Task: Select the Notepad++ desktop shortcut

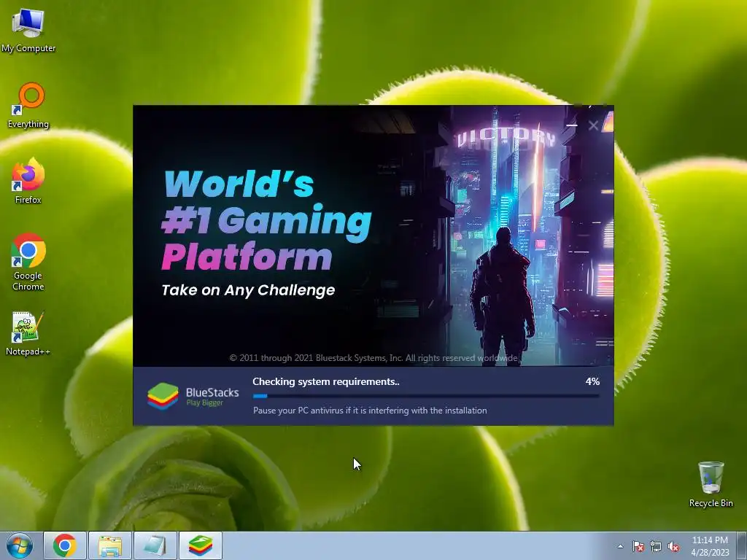Action: 28,333
